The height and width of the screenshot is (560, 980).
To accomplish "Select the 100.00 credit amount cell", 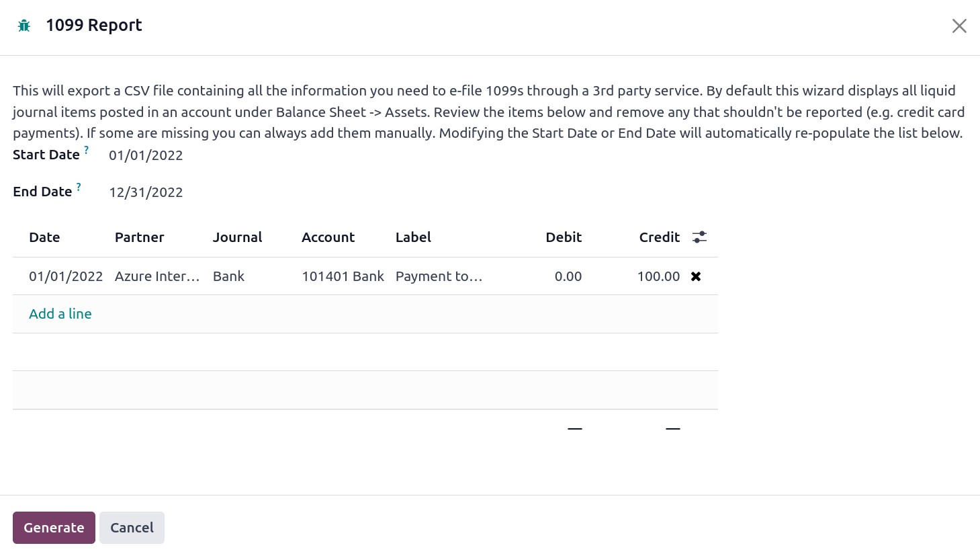I will point(658,276).
